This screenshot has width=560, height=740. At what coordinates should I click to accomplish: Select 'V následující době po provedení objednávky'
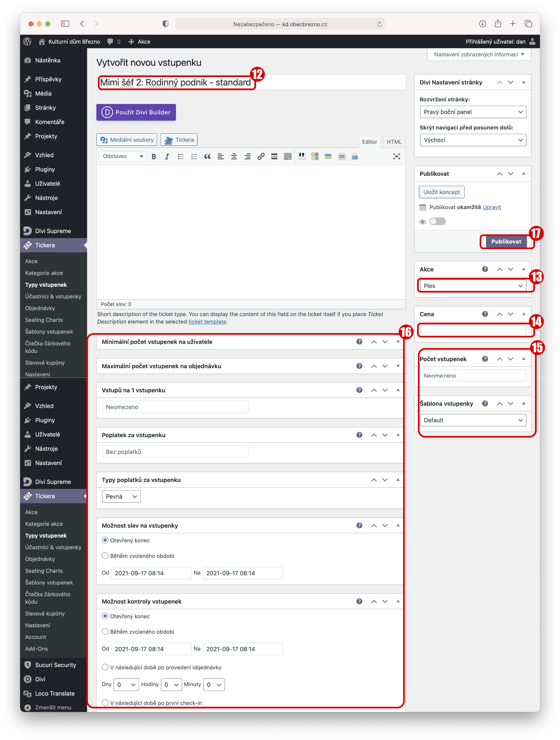[105, 667]
